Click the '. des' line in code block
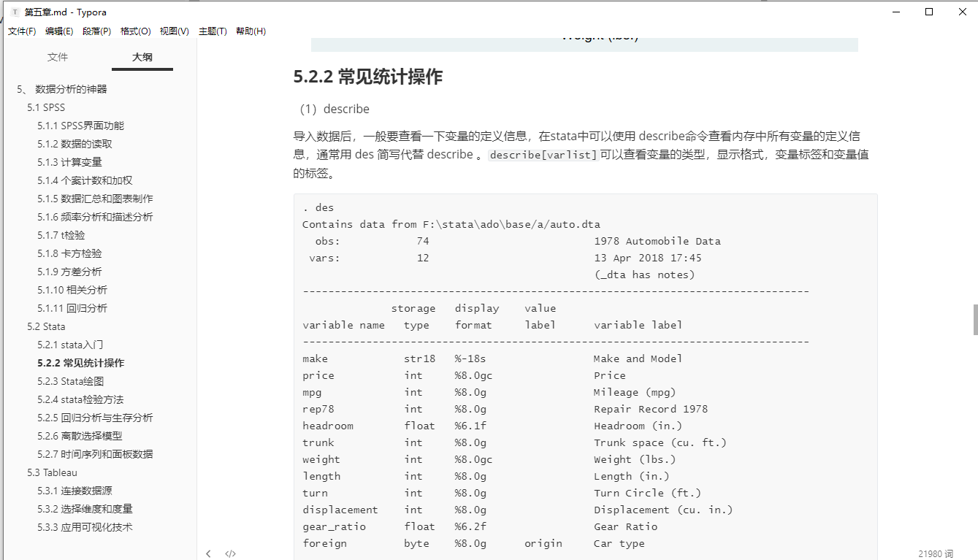This screenshot has height=560, width=978. pyautogui.click(x=318, y=207)
